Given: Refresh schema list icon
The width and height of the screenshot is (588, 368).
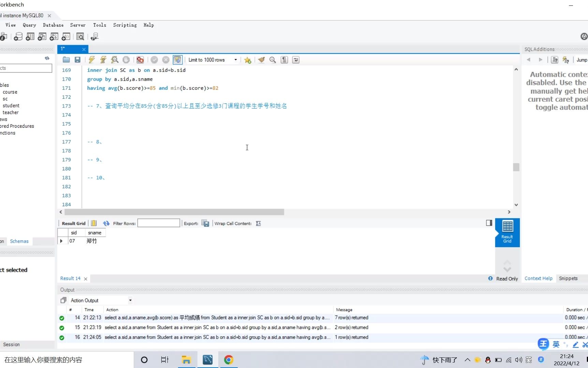Looking at the screenshot, I should pos(47,58).
